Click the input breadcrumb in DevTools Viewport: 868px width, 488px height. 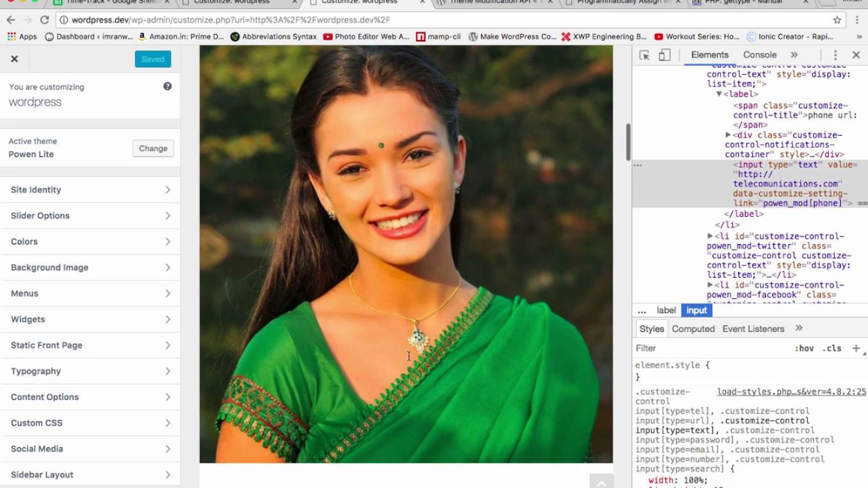pyautogui.click(x=696, y=310)
